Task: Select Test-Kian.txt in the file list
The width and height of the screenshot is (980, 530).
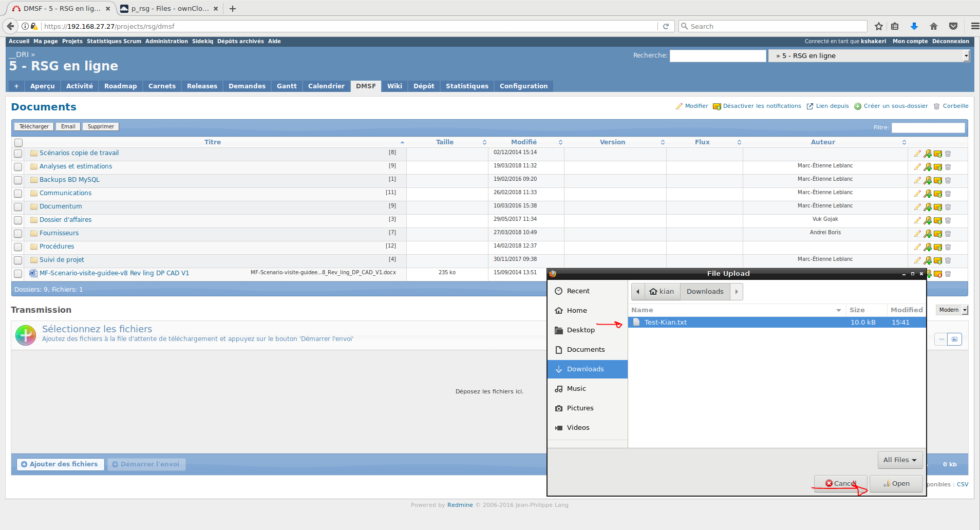Action: (x=666, y=322)
